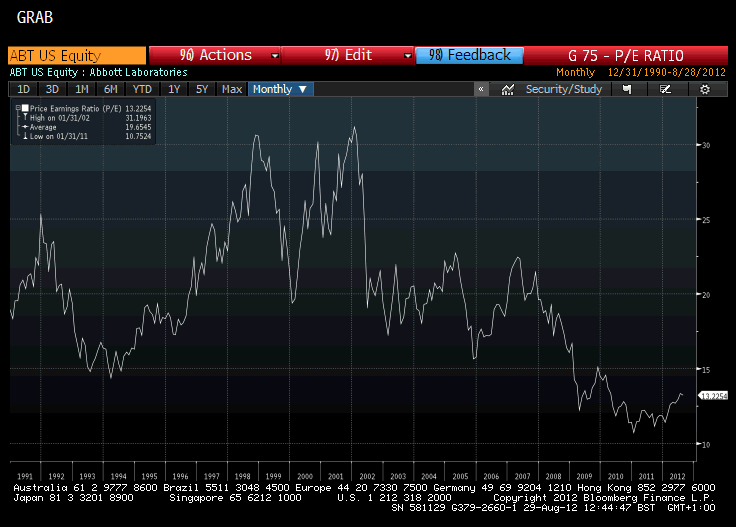This screenshot has height=527, width=736.
Task: Select the 1D range tab
Action: 23,89
